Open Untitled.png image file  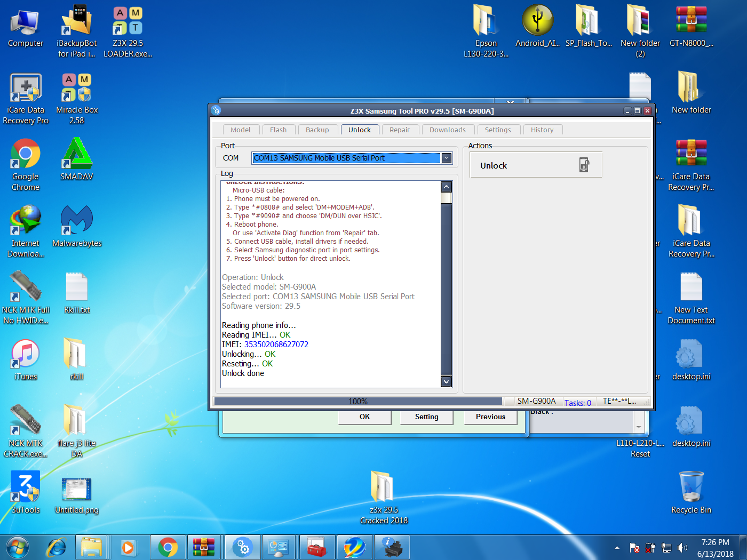click(77, 496)
